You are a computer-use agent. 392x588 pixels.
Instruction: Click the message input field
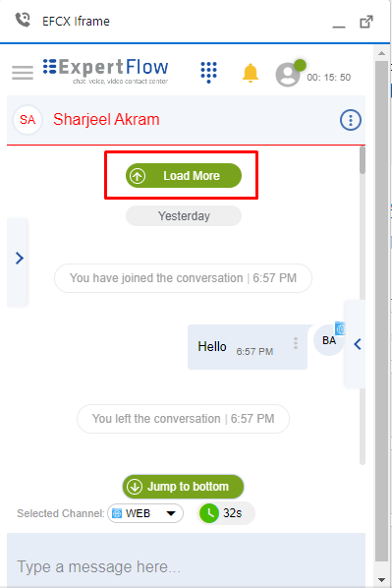click(x=186, y=560)
